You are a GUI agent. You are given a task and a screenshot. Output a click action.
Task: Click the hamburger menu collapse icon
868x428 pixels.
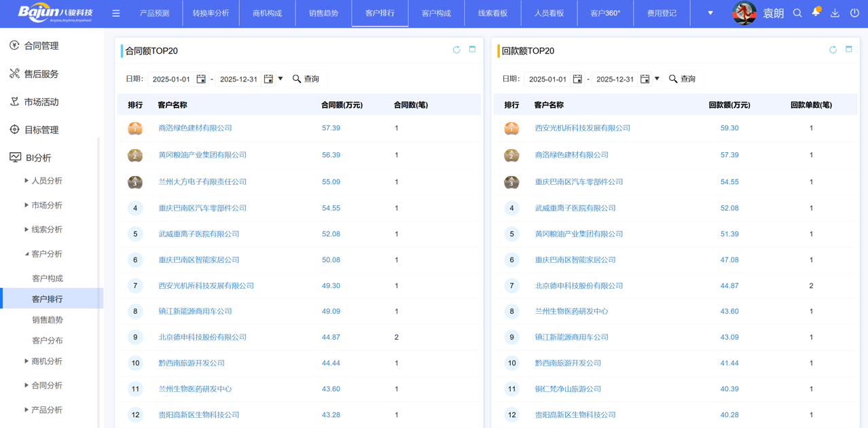point(116,14)
